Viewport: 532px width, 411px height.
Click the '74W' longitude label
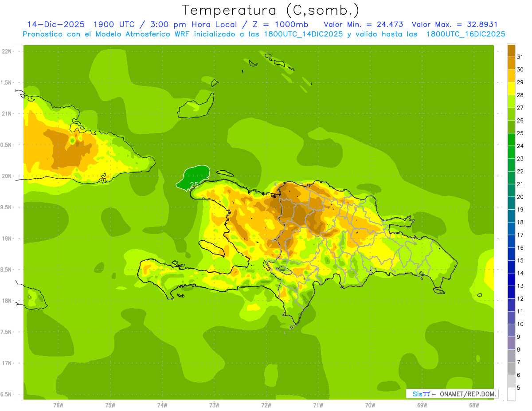162,405
